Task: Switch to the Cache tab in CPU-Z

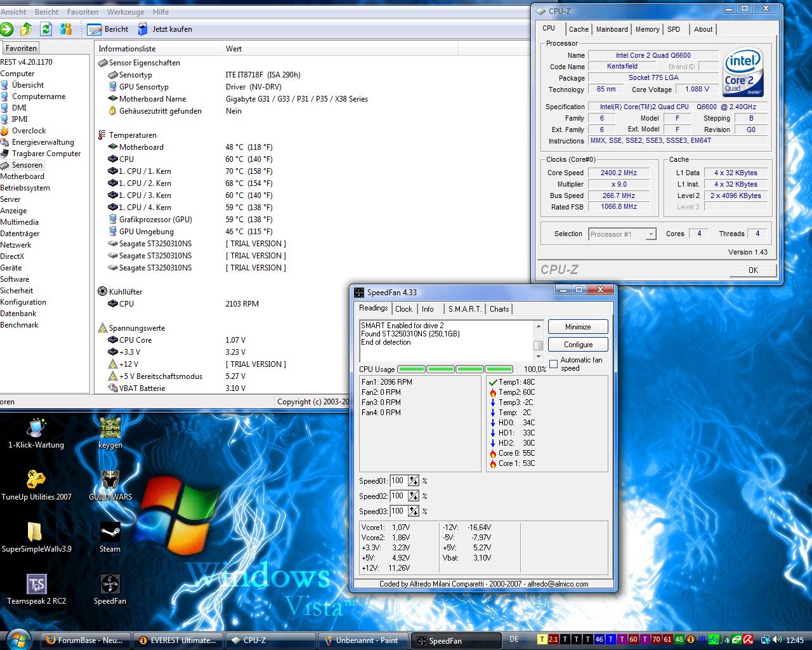Action: (579, 29)
